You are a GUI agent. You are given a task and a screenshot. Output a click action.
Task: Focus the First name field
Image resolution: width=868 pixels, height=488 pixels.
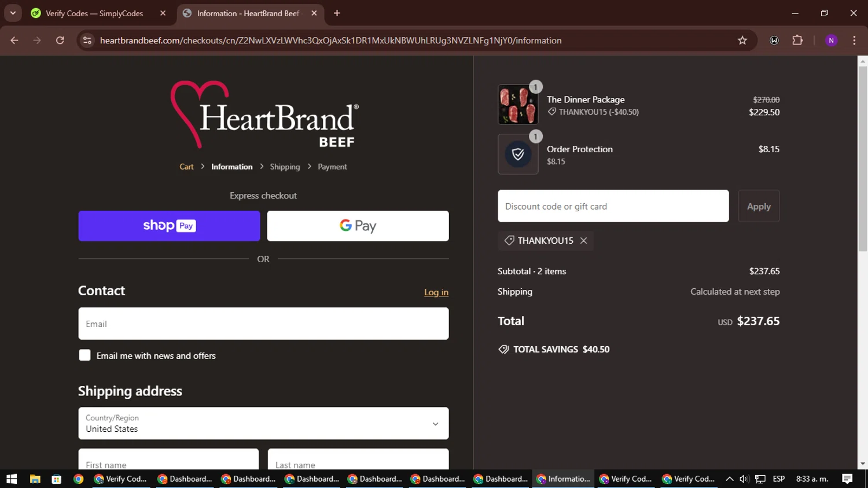[x=168, y=459]
